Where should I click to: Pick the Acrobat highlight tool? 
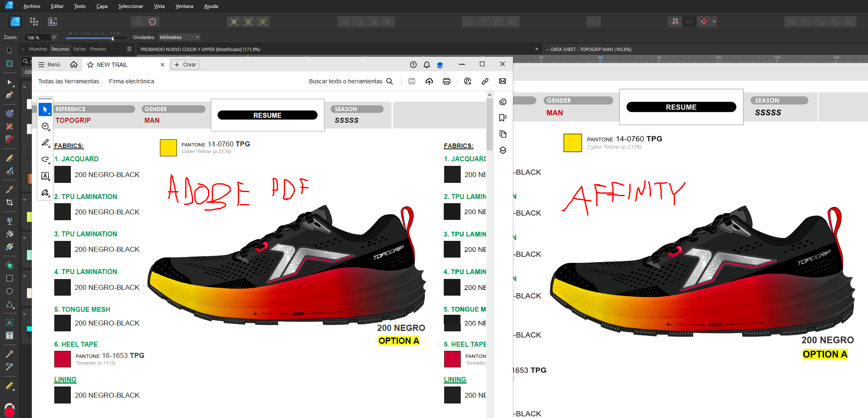pyautogui.click(x=45, y=143)
